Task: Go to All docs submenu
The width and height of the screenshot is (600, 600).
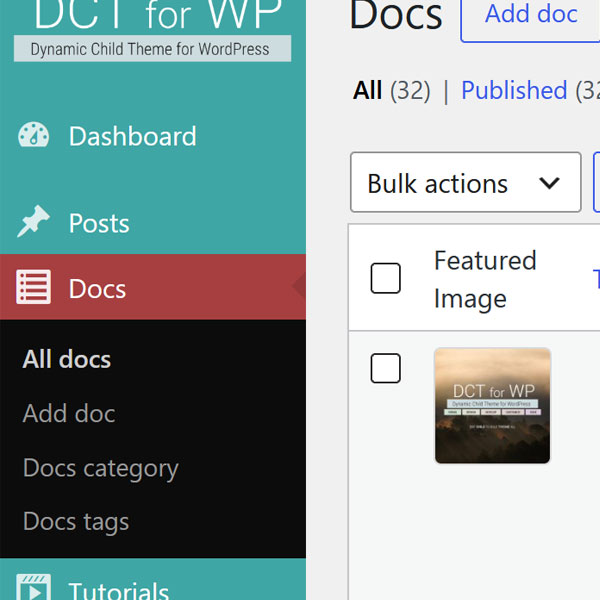Action: point(67,359)
